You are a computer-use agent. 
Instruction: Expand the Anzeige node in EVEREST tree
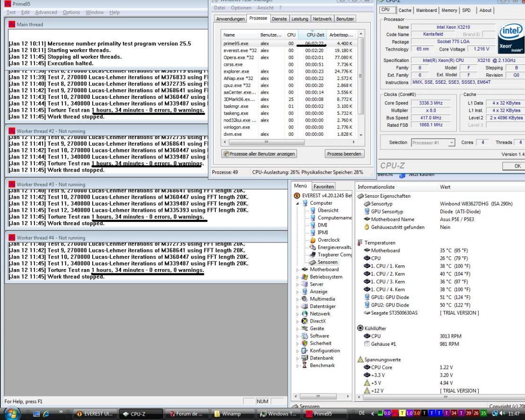pos(297,292)
